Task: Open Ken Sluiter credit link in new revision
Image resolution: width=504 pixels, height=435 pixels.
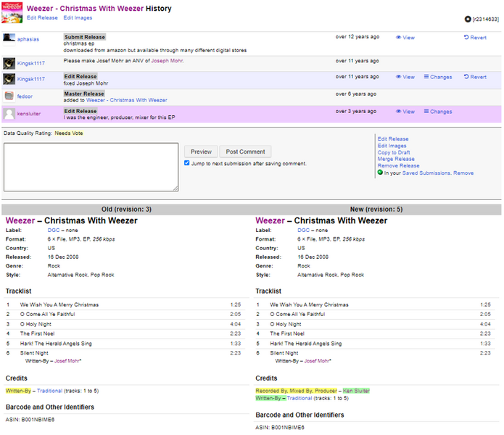Action: click(x=356, y=391)
